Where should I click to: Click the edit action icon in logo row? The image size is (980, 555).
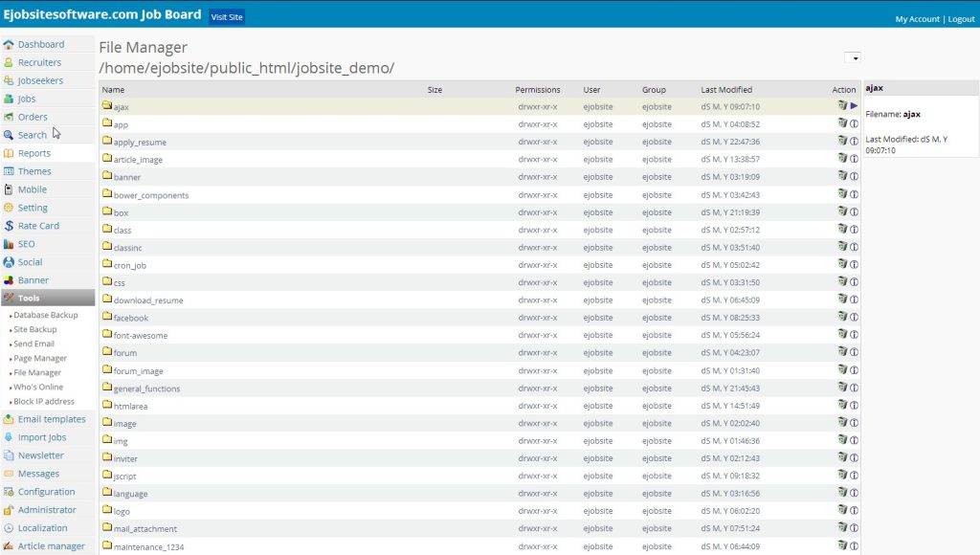pos(842,510)
